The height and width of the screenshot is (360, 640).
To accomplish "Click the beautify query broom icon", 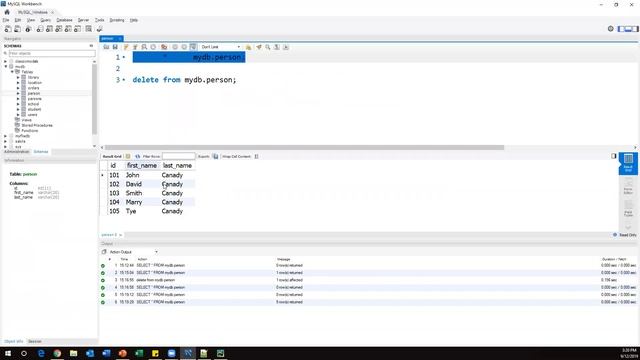I will (x=258, y=47).
